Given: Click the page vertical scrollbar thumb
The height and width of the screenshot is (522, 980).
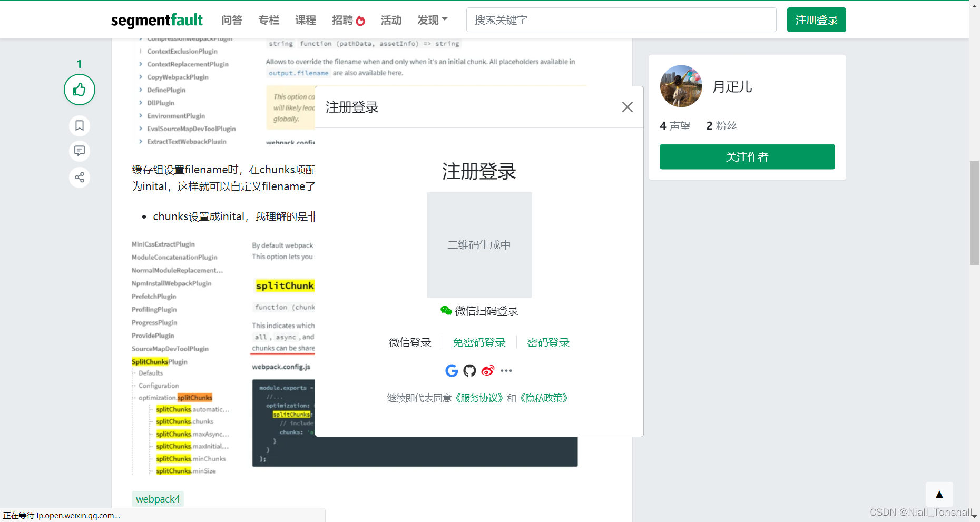Looking at the screenshot, I should [x=974, y=213].
